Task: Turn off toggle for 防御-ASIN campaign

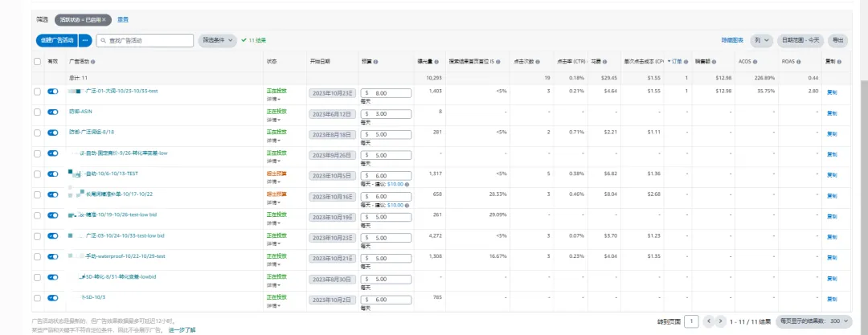Action: tap(53, 112)
